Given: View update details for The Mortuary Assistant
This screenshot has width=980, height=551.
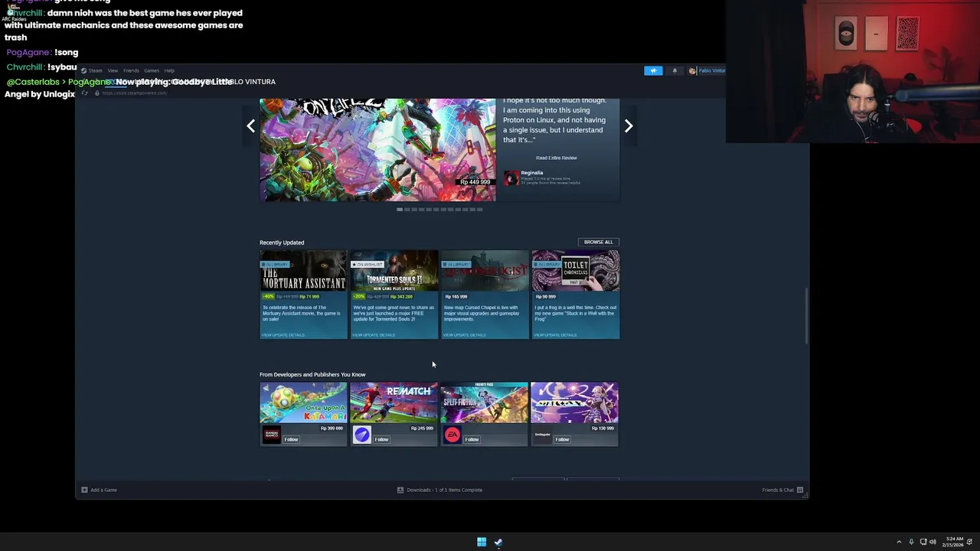Looking at the screenshot, I should click(283, 335).
